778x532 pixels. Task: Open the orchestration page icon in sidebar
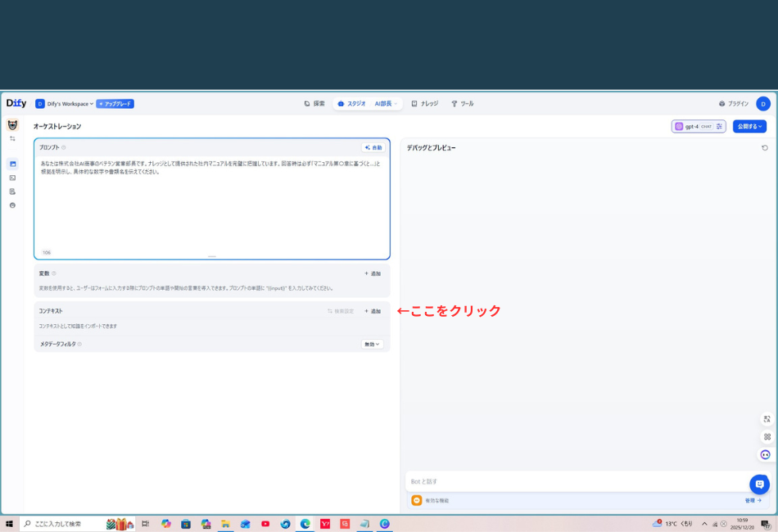click(x=12, y=164)
